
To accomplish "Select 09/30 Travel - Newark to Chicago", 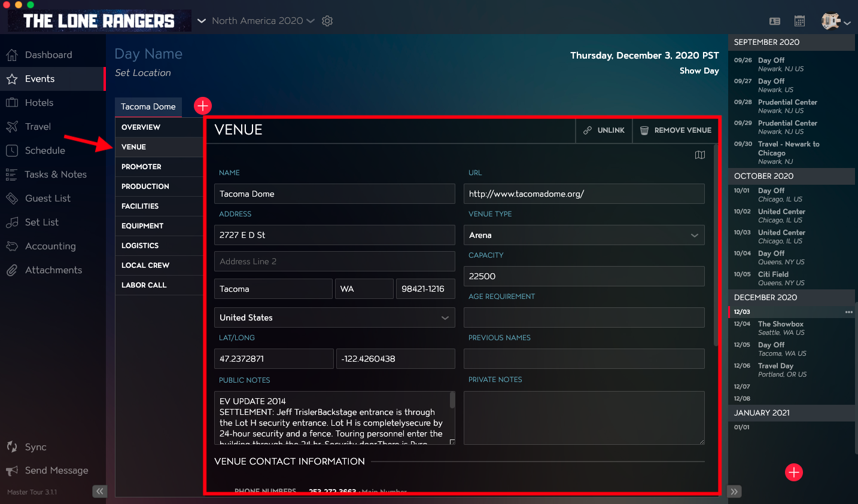I will (x=792, y=152).
